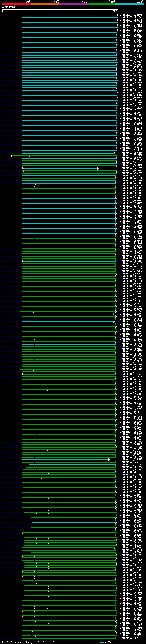Click hit label UniRef100_Q10305
Image resolution: width=146 pixels, height=644 pixels.
(x=131, y=173)
